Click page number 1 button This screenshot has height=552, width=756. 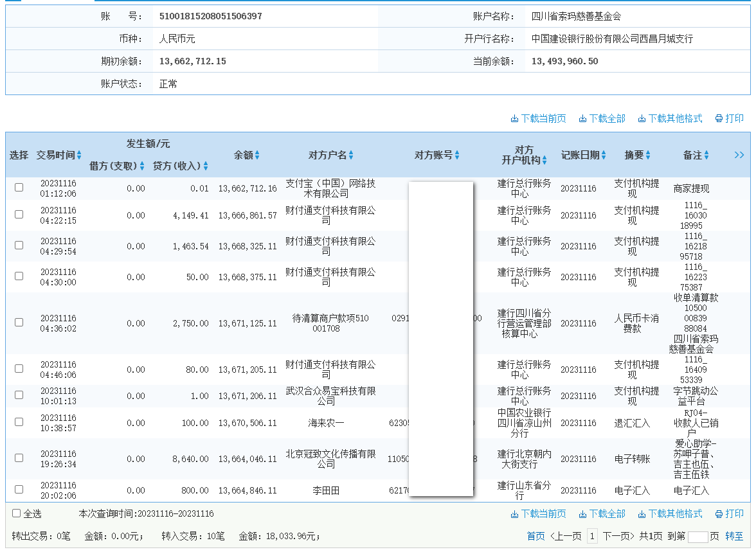point(592,536)
